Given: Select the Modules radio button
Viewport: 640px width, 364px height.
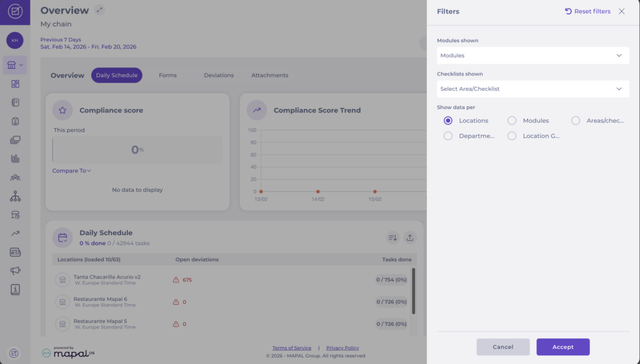Looking at the screenshot, I should (512, 121).
